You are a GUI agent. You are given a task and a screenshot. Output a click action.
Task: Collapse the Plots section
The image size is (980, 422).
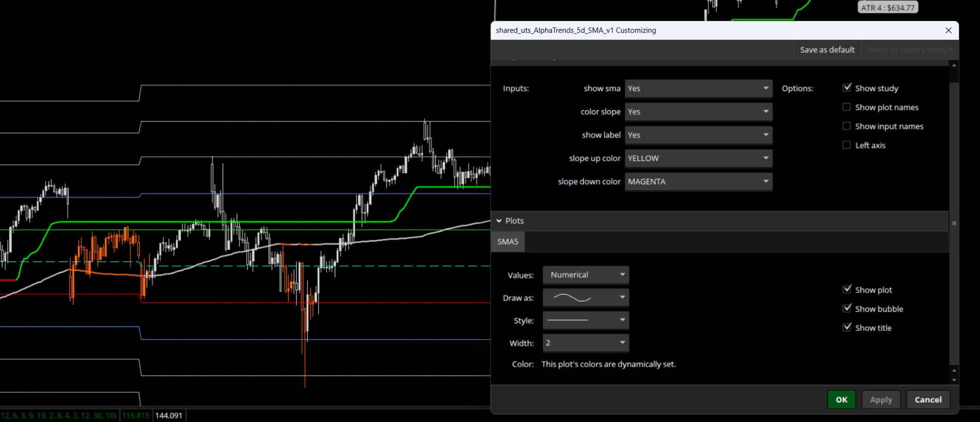point(499,221)
